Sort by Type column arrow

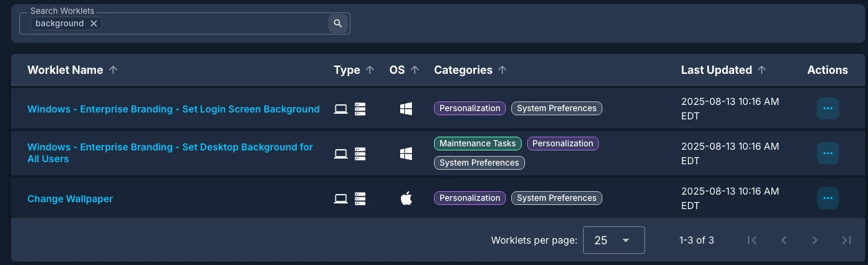370,70
